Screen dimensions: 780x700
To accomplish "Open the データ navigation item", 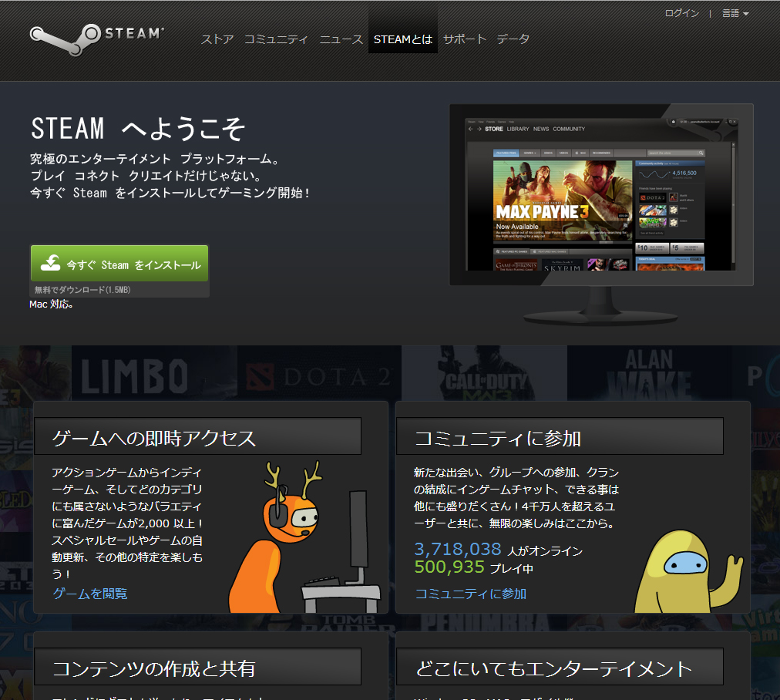I will coord(513,39).
